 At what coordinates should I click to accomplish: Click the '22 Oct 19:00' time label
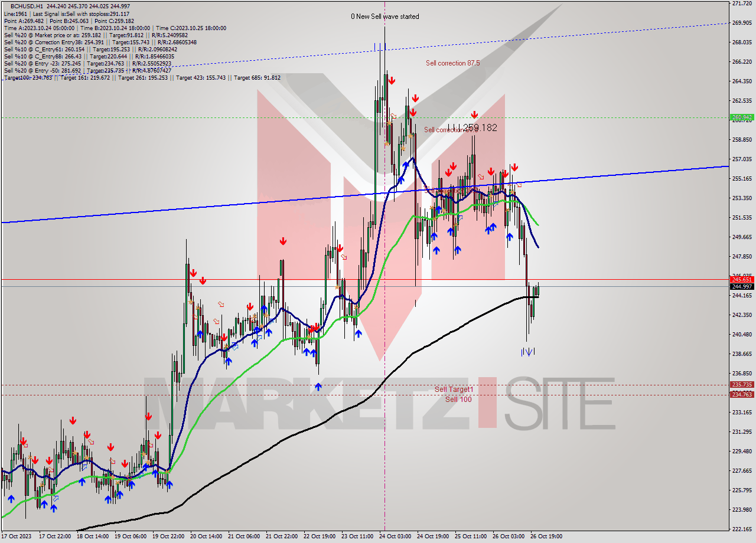coord(319,537)
